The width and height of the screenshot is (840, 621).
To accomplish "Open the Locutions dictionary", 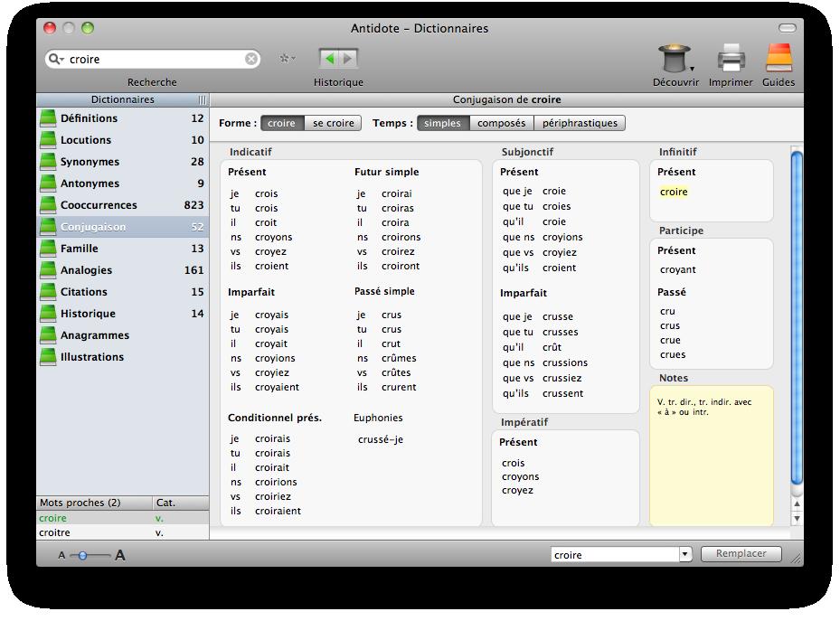I will coord(123,140).
